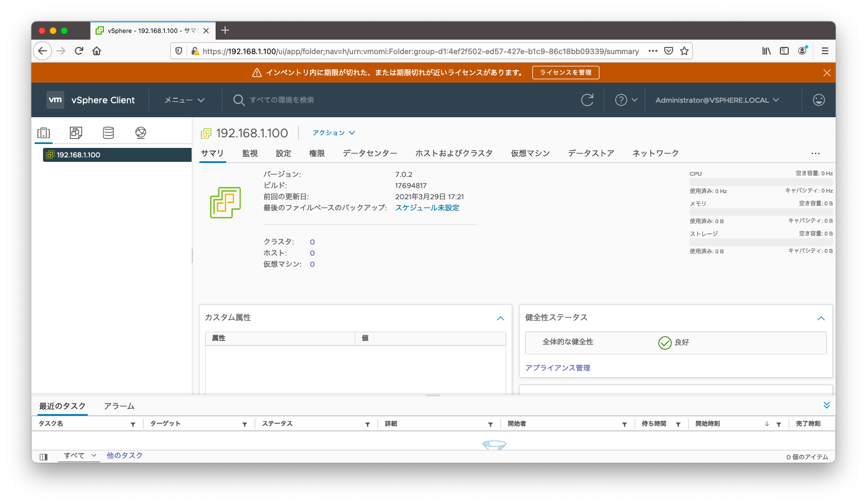
Task: Collapse the Recent Tasks bottom pane
Action: 827,405
